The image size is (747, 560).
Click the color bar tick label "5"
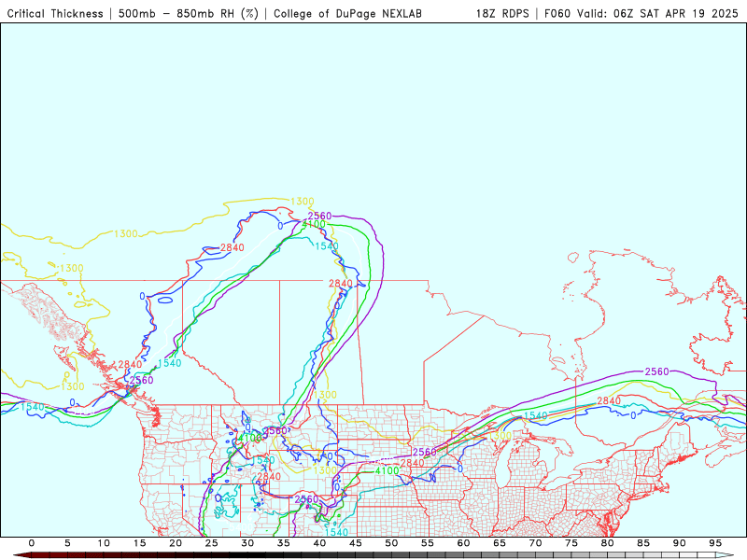(67, 543)
